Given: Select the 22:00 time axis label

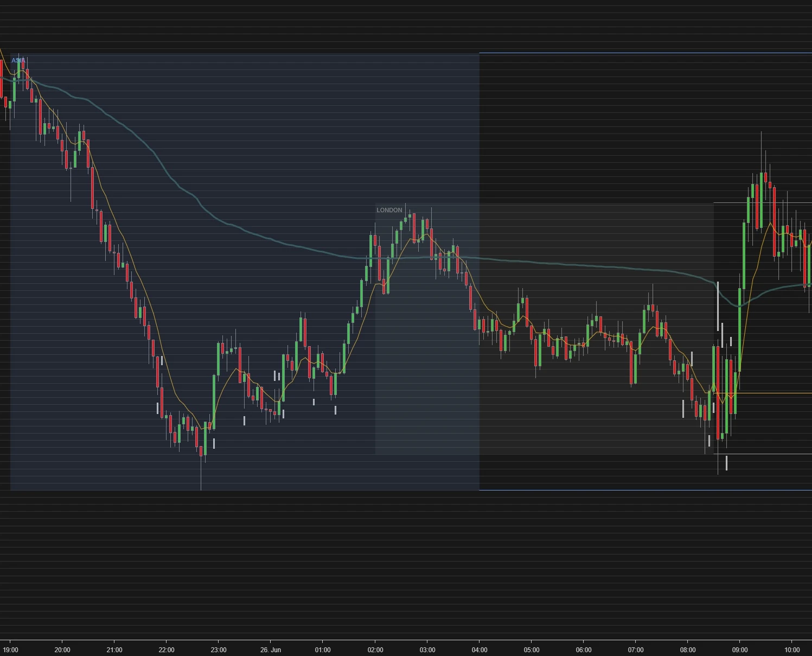Looking at the screenshot, I should [167, 649].
